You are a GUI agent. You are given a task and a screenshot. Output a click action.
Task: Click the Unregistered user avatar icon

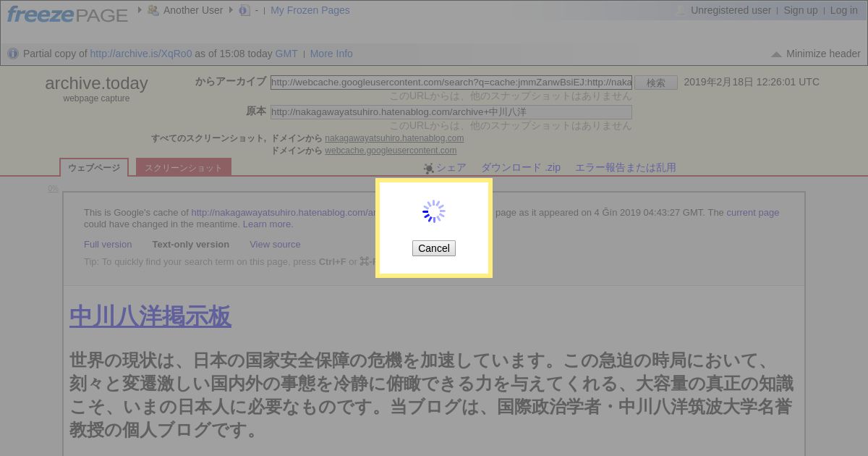click(x=681, y=10)
